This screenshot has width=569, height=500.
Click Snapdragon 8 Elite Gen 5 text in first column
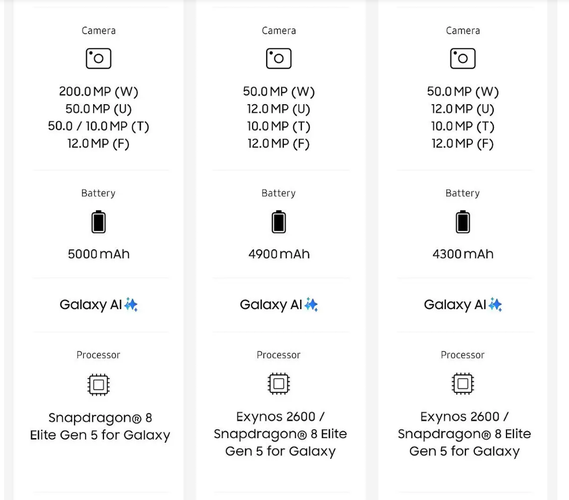100,426
